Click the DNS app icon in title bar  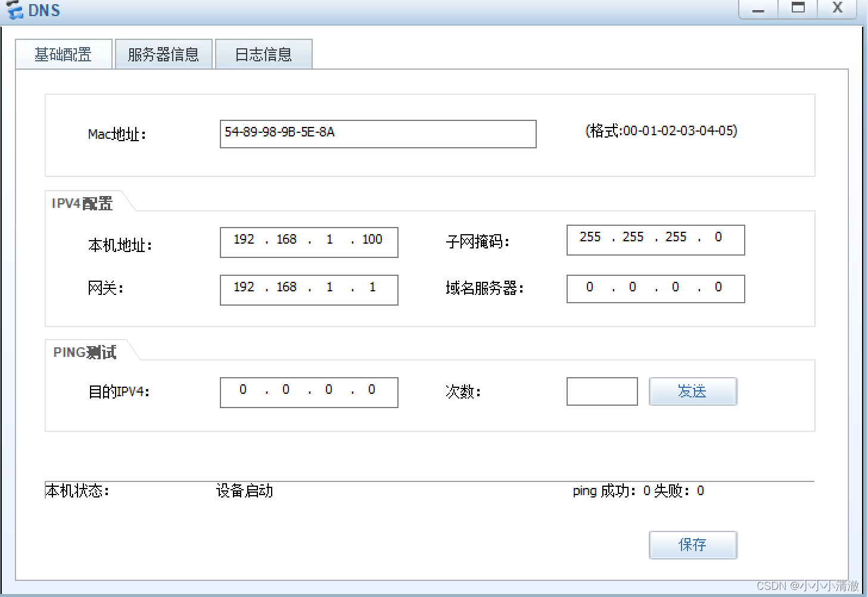[x=14, y=10]
